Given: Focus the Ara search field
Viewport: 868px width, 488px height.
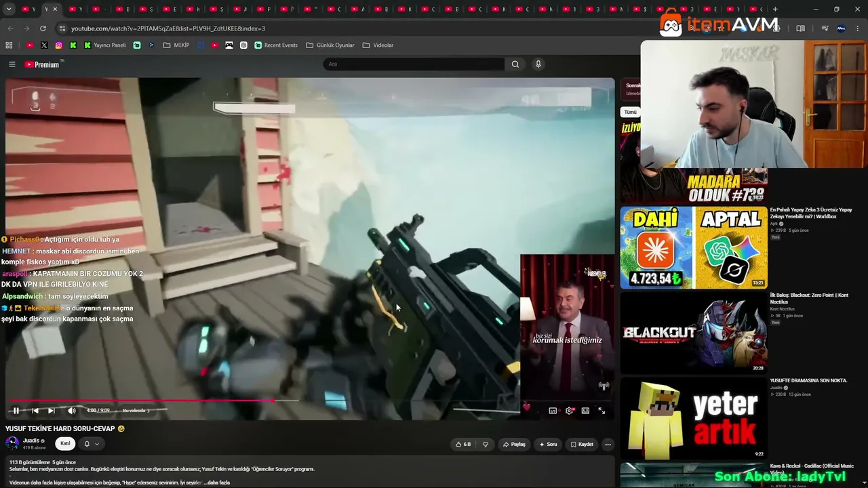Looking at the screenshot, I should tap(414, 64).
